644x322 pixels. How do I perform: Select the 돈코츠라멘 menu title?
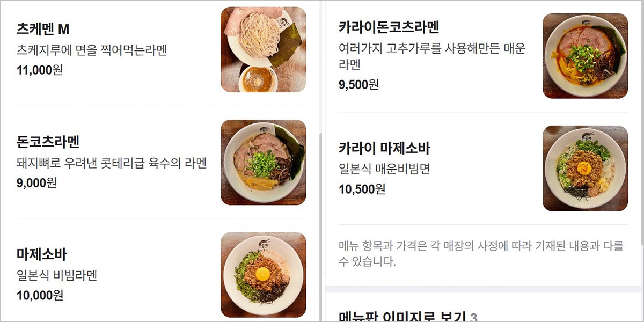click(x=48, y=142)
